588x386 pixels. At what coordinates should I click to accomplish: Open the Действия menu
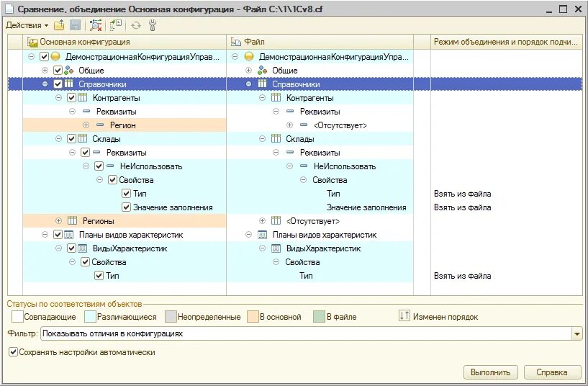27,25
